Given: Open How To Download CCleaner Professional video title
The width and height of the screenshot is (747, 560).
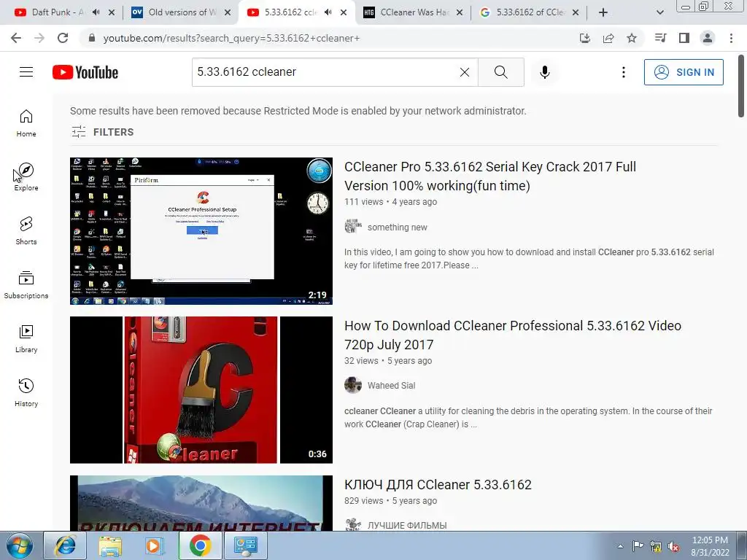Looking at the screenshot, I should [513, 335].
